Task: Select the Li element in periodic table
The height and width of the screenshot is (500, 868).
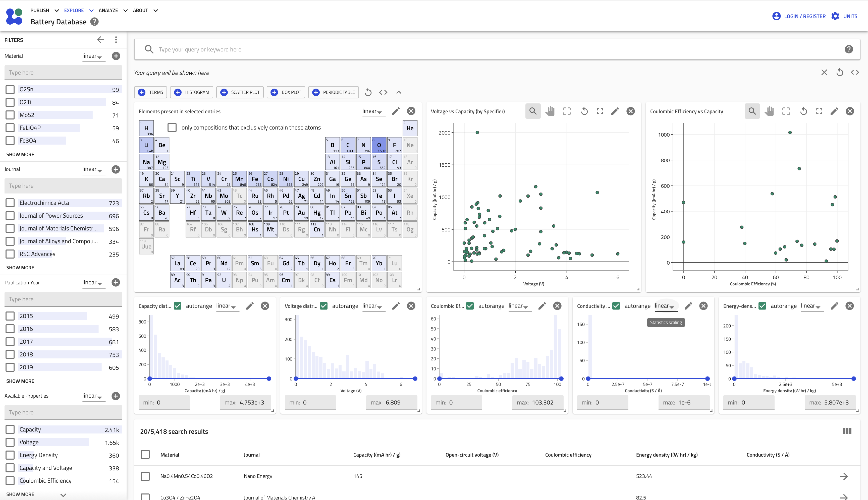Action: tap(146, 145)
